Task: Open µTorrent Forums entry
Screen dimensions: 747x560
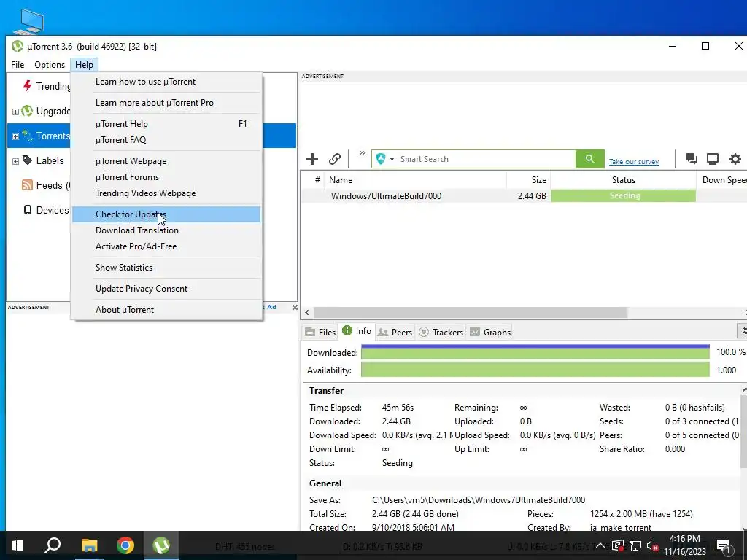Action: coord(166,177)
